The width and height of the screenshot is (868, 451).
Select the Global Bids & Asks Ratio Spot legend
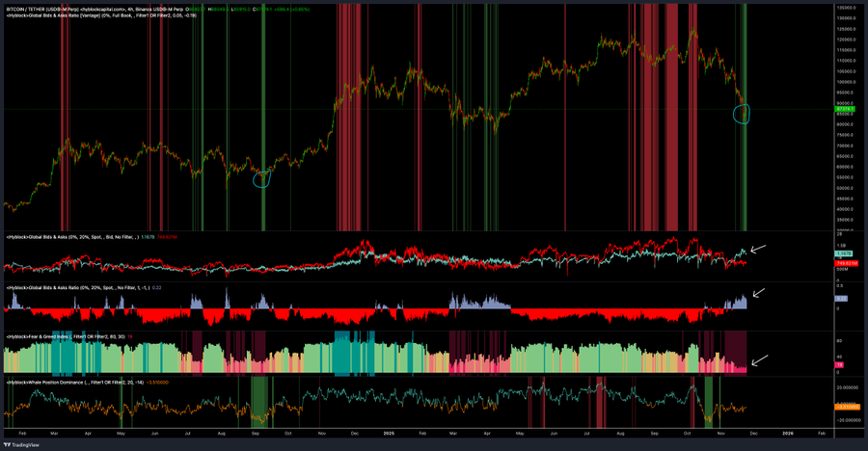[x=77, y=288]
